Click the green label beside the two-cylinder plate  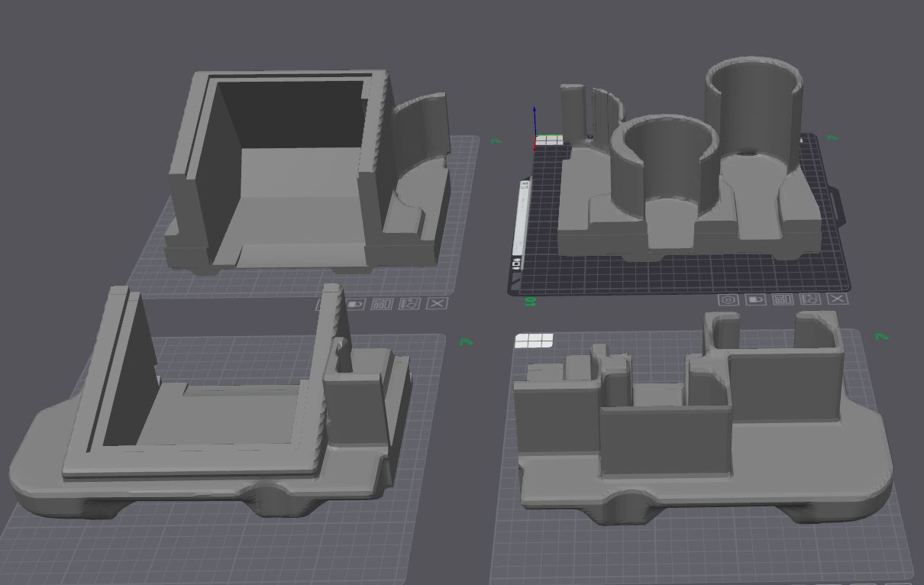[833, 138]
